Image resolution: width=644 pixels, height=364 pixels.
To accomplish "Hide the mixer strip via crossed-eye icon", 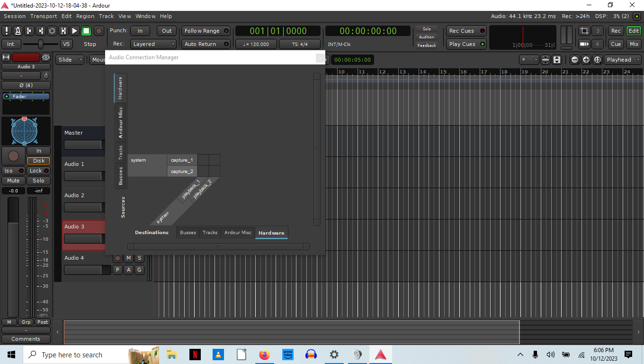I will click(45, 57).
